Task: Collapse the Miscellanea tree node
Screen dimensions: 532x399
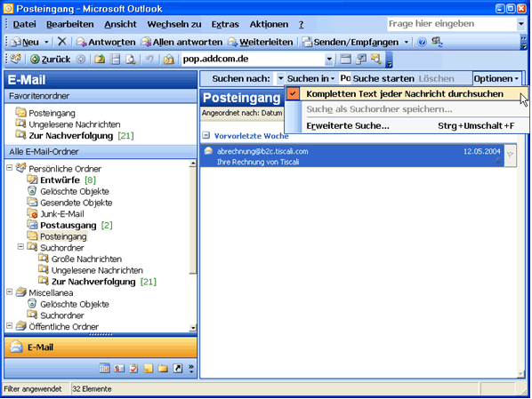Action: pyautogui.click(x=10, y=291)
